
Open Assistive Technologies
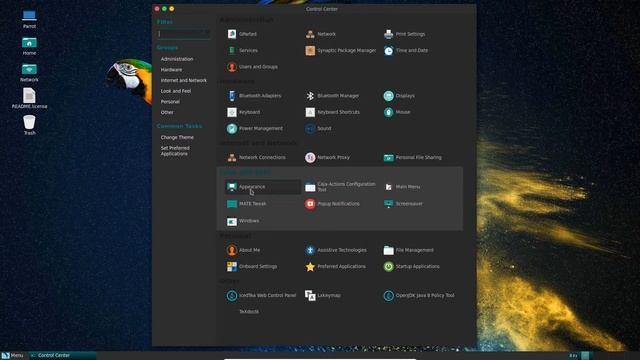point(336,250)
